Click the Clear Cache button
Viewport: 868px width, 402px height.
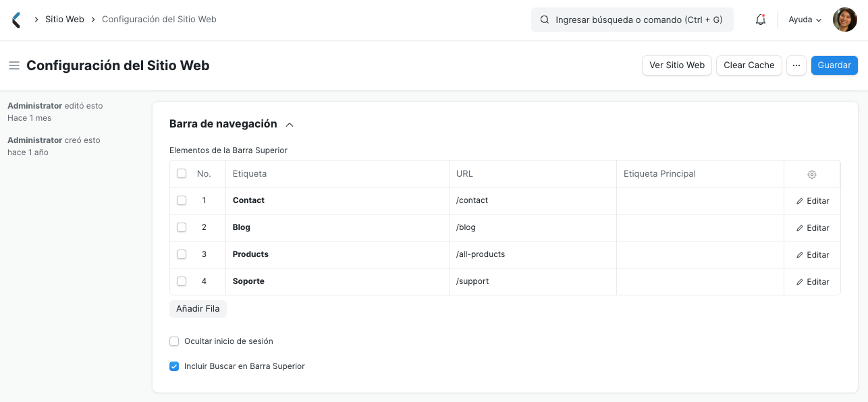coord(749,65)
